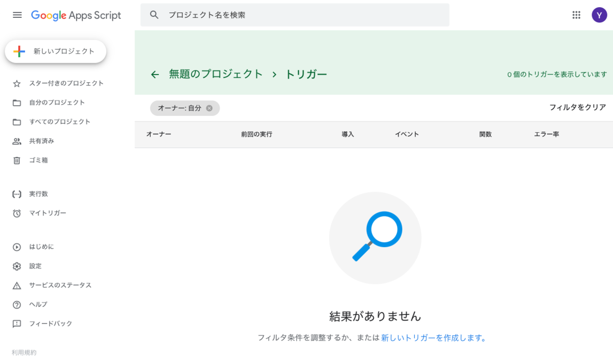Navigate back with the green arrow
This screenshot has height=364, width=613.
[154, 74]
